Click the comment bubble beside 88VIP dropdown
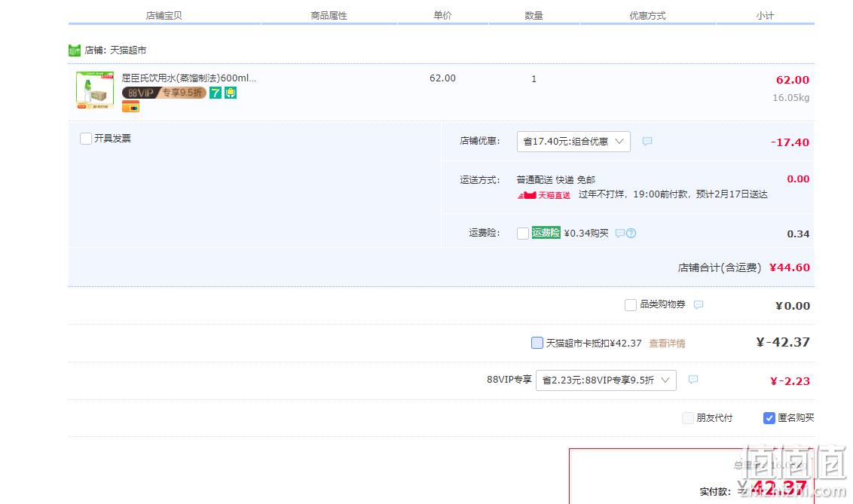This screenshot has width=853, height=504. point(693,380)
